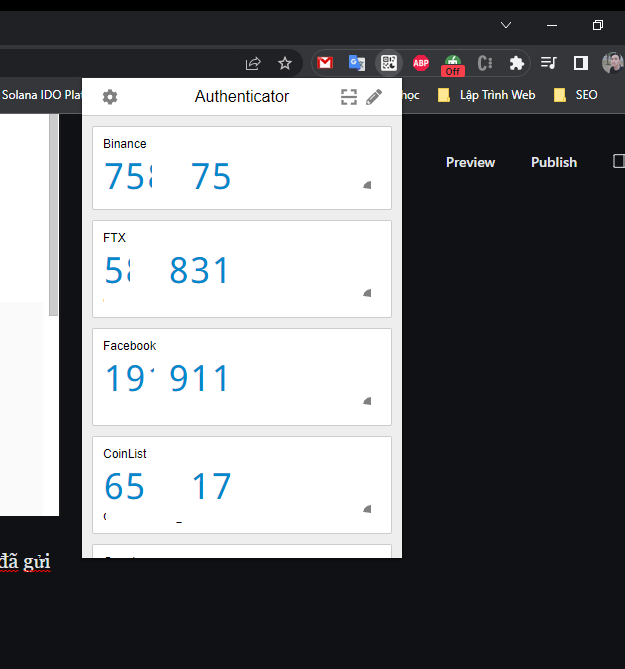This screenshot has width=625, height=669.
Task: Open the Adblock Plus extension
Action: pyautogui.click(x=421, y=63)
